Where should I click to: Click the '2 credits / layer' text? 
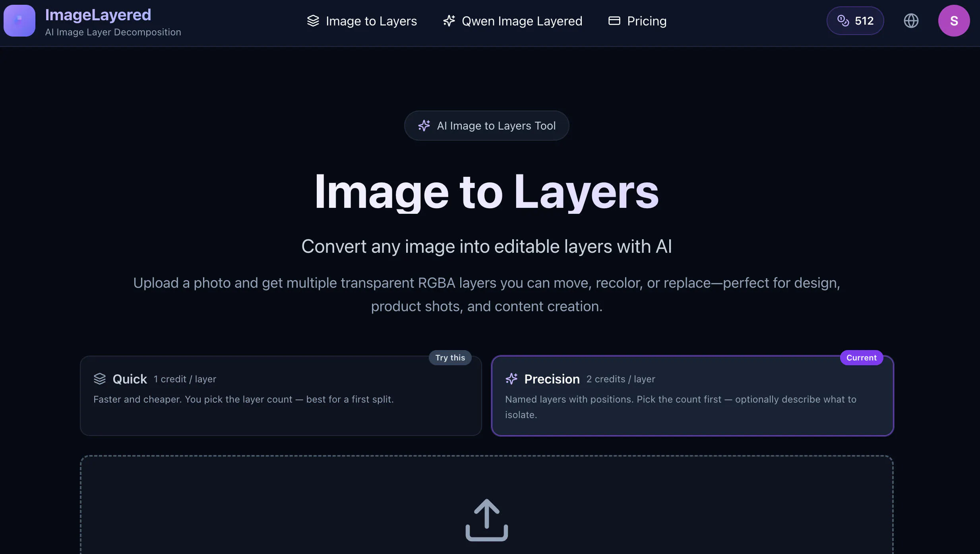pyautogui.click(x=621, y=379)
